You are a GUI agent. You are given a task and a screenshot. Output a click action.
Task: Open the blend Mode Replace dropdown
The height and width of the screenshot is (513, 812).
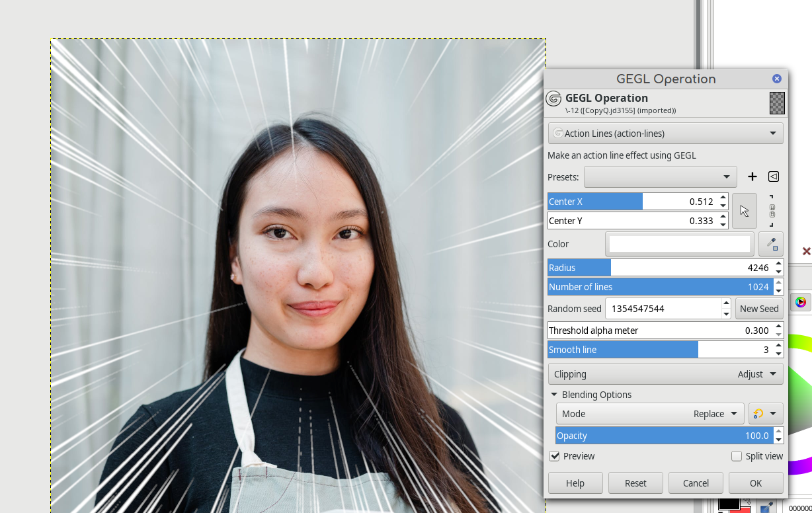[x=650, y=414]
